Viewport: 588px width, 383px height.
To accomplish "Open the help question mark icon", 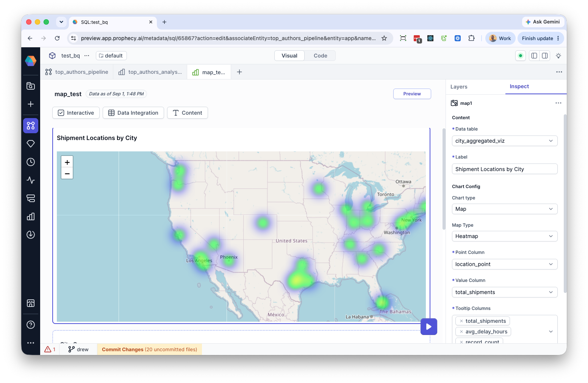I will coord(31,325).
